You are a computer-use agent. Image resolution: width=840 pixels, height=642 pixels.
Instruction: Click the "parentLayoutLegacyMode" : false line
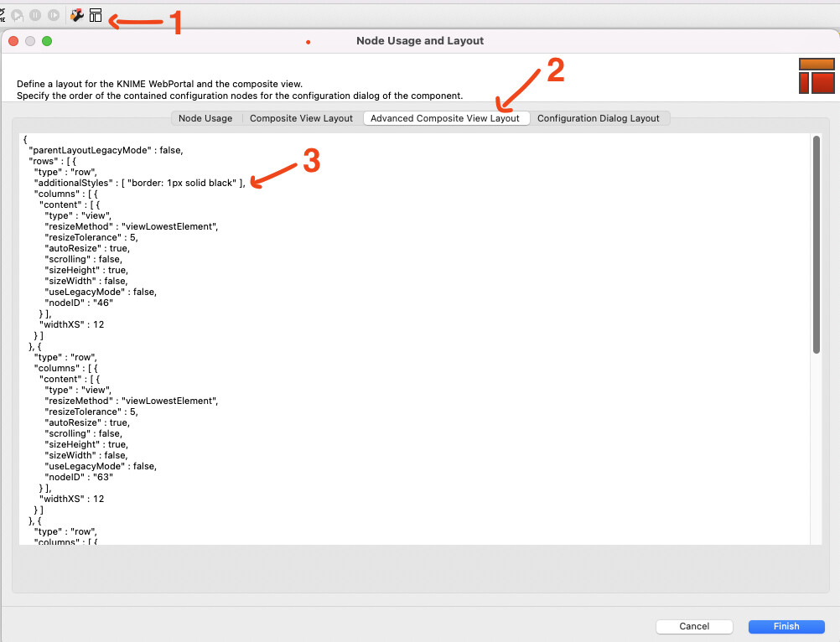pos(106,151)
